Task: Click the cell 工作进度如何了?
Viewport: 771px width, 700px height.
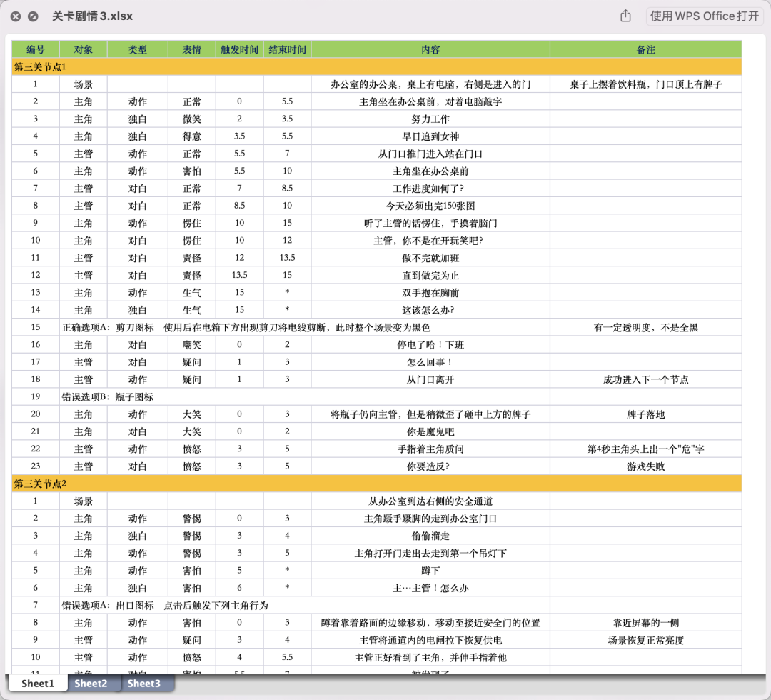Action: click(x=430, y=189)
